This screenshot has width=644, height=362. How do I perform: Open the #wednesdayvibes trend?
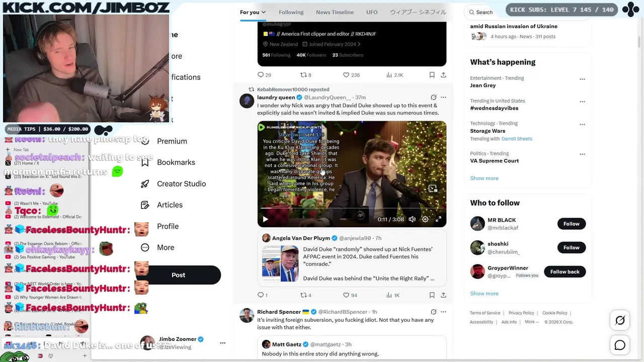coord(494,108)
